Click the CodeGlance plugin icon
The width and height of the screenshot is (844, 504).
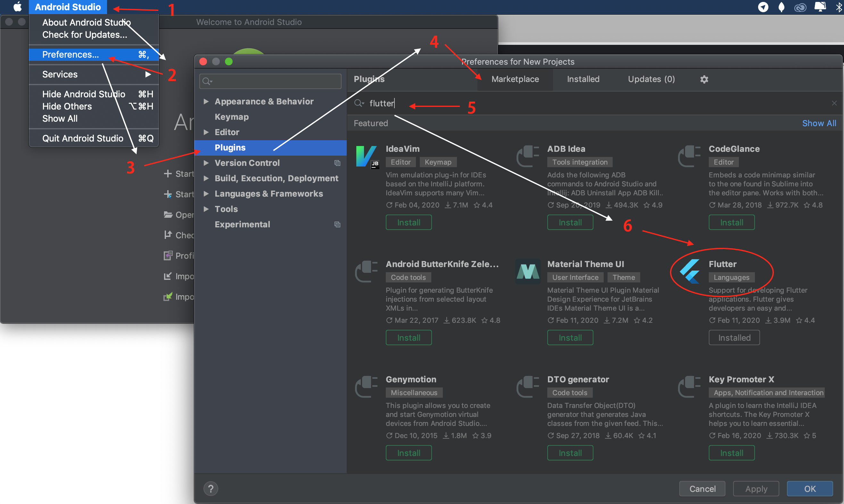coord(689,156)
